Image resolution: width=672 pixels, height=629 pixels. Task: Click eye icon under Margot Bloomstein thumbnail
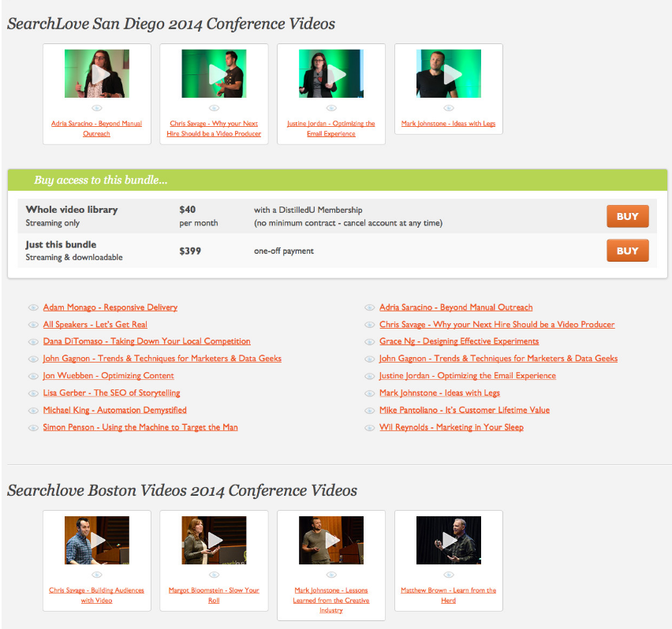[x=214, y=575]
